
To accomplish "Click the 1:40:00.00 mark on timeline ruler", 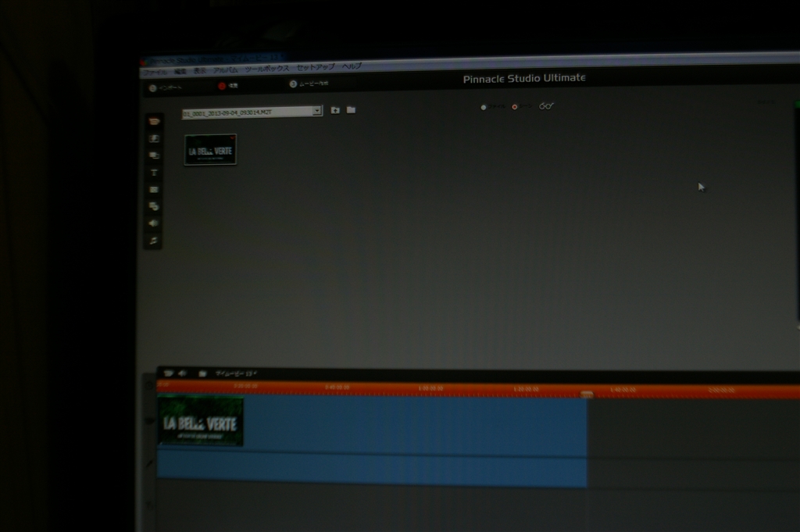I will [x=623, y=390].
